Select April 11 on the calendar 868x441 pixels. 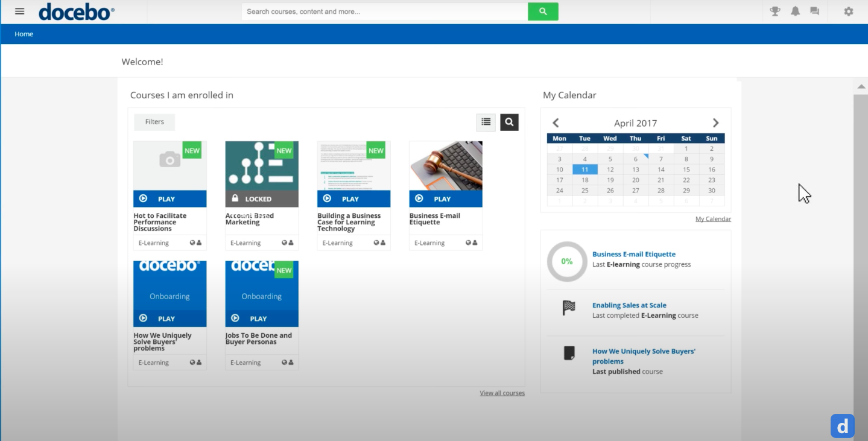click(x=584, y=170)
